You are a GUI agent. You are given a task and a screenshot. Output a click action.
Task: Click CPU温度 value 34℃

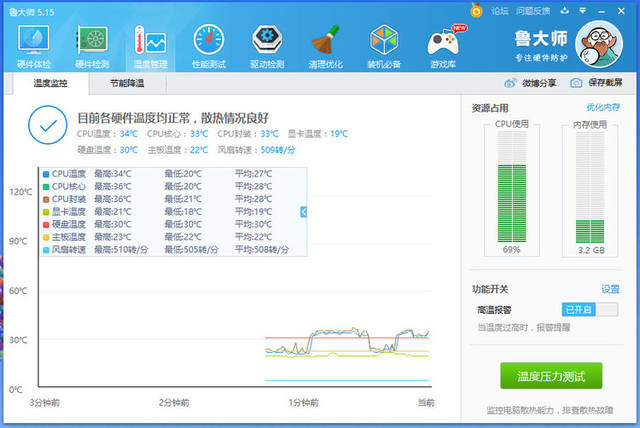(x=129, y=134)
